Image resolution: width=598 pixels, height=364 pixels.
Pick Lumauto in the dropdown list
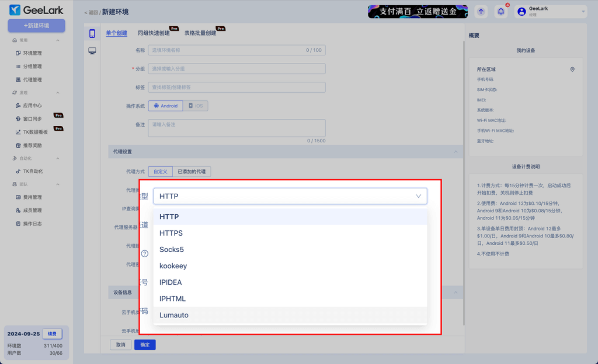[x=174, y=315]
